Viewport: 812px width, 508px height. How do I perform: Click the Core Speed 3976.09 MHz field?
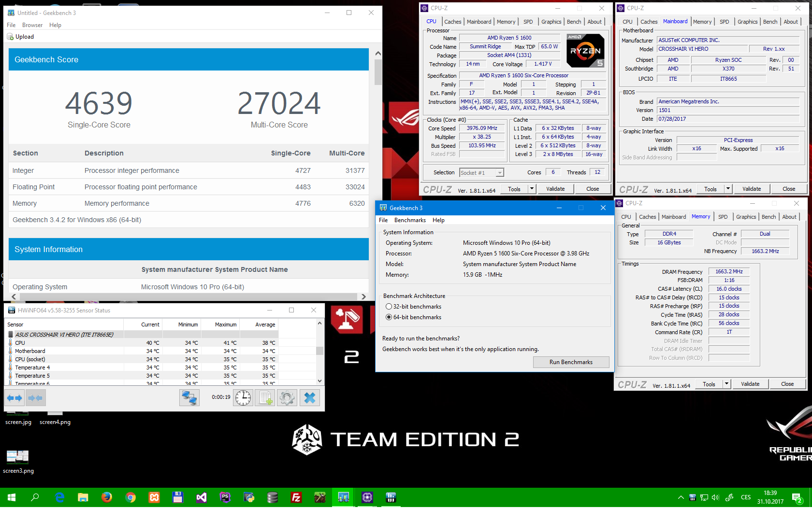pyautogui.click(x=482, y=128)
